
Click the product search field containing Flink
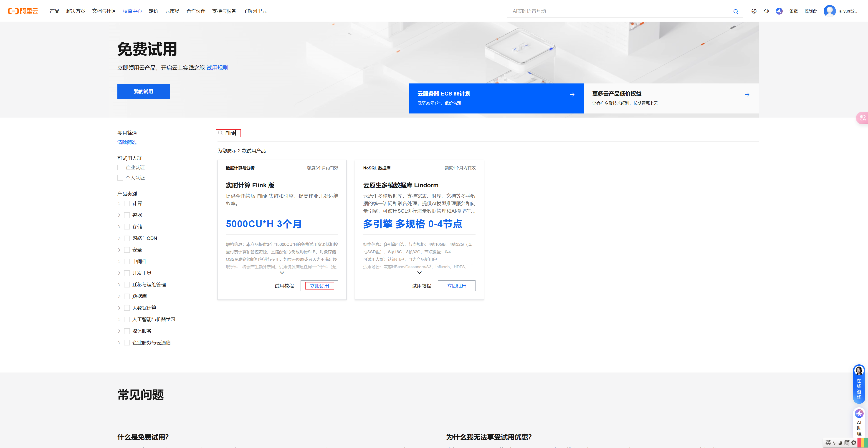click(x=488, y=133)
